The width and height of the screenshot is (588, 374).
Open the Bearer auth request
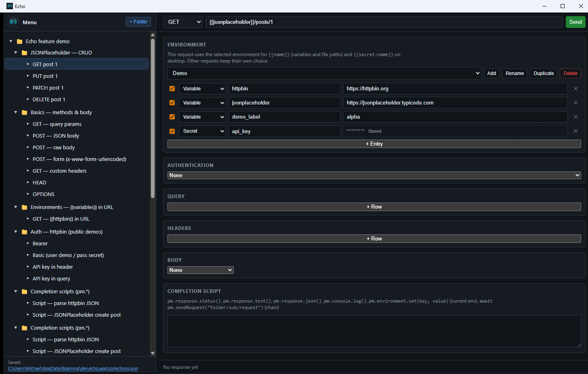(40, 243)
